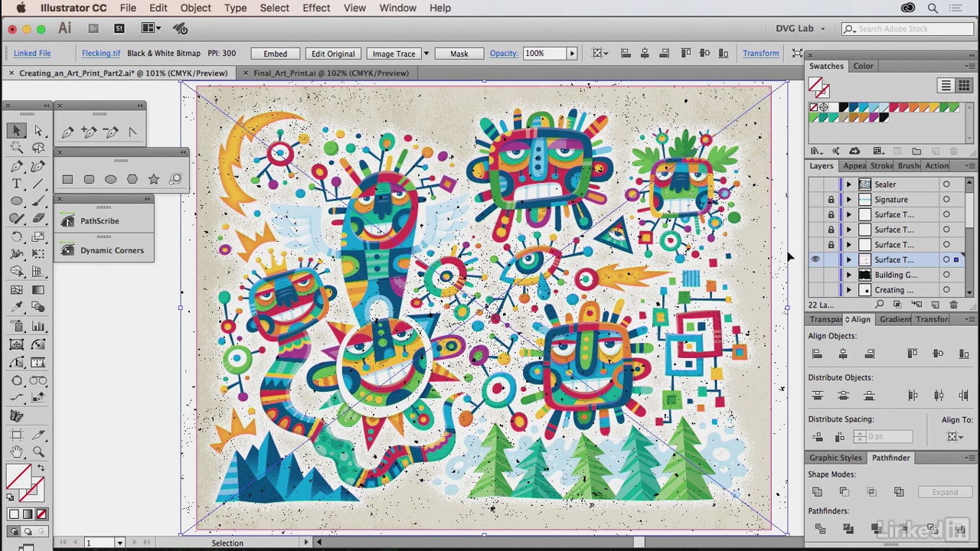Open the Window menu
The height and width of the screenshot is (551, 980).
click(398, 8)
